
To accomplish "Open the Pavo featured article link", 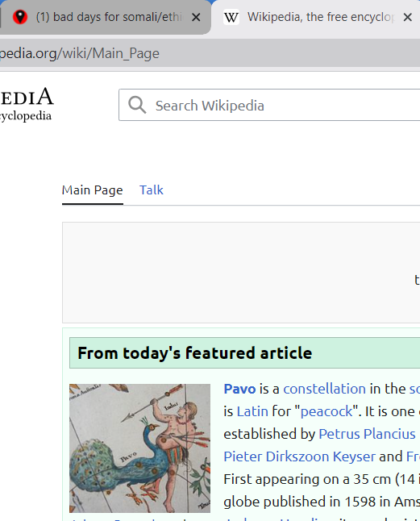I will click(239, 389).
